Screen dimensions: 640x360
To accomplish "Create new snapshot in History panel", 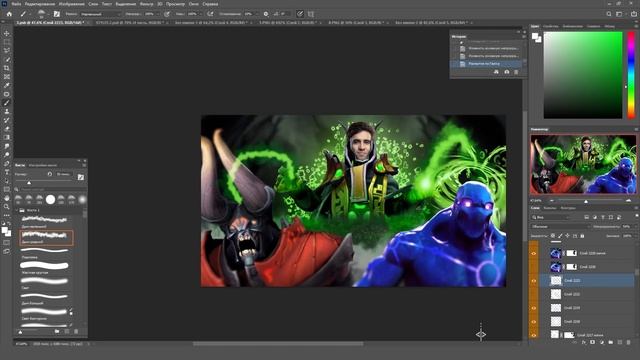I will click(x=507, y=72).
